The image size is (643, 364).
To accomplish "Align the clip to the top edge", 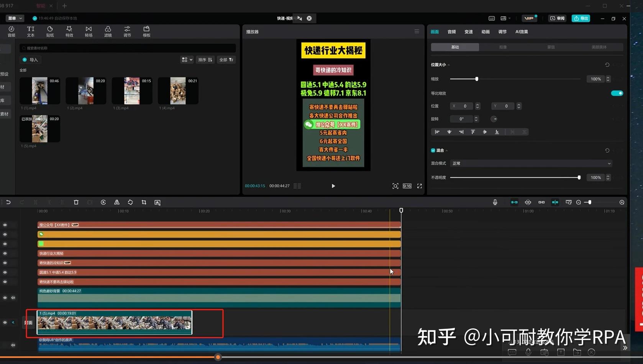I will pos(473,132).
